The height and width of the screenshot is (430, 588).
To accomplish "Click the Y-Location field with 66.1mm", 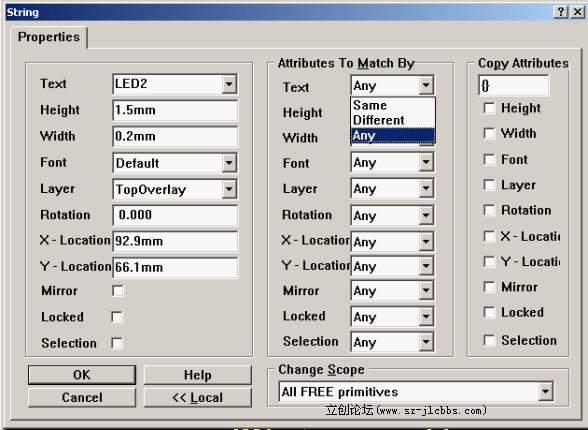I will (x=175, y=268).
